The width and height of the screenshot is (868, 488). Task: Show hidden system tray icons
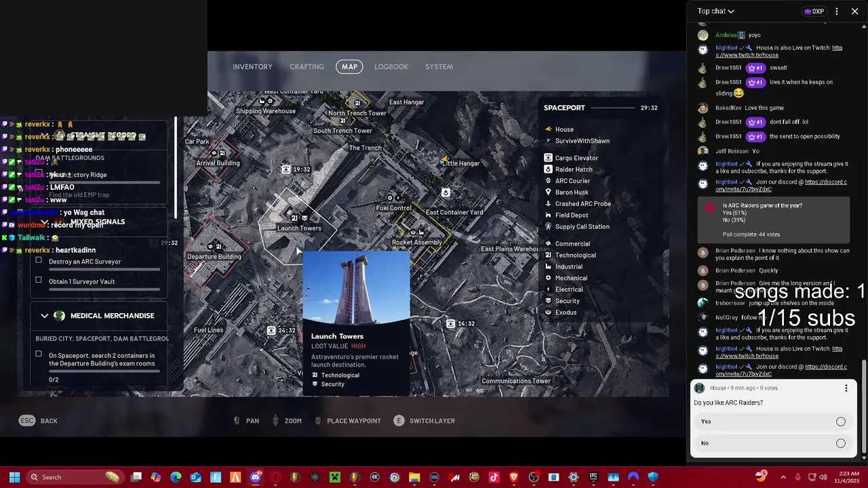click(783, 477)
